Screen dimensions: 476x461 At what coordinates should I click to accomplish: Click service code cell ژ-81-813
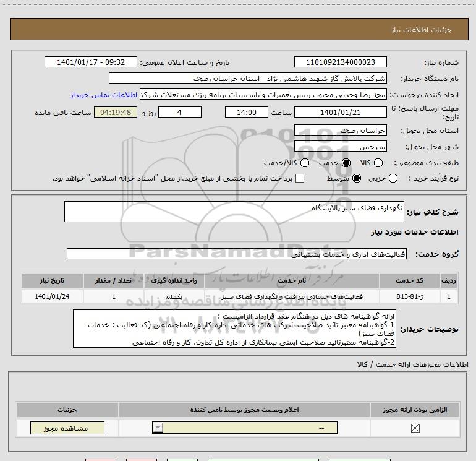[409, 296]
